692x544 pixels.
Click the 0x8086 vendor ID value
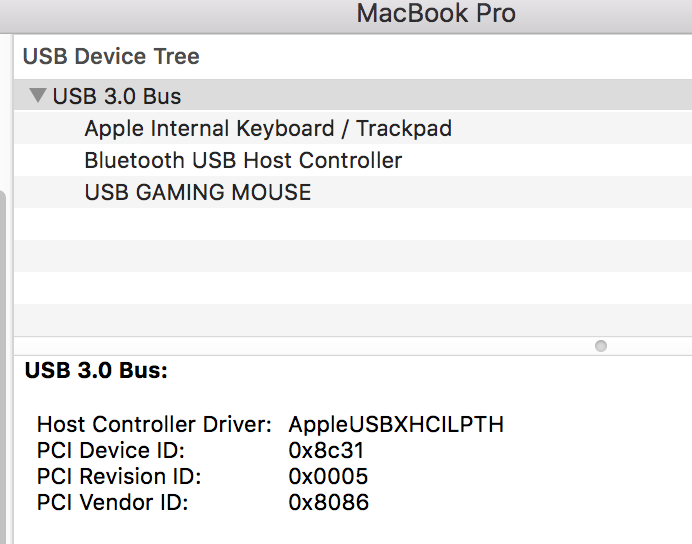click(x=328, y=503)
